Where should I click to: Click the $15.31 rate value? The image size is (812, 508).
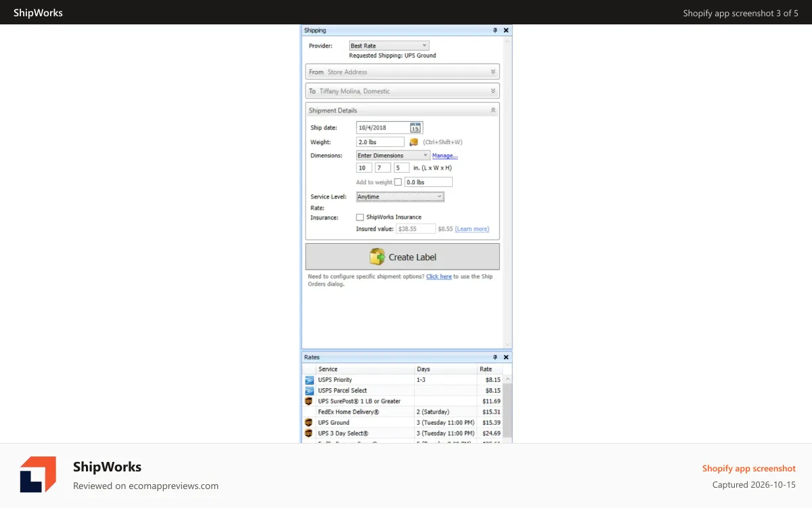pos(491,412)
